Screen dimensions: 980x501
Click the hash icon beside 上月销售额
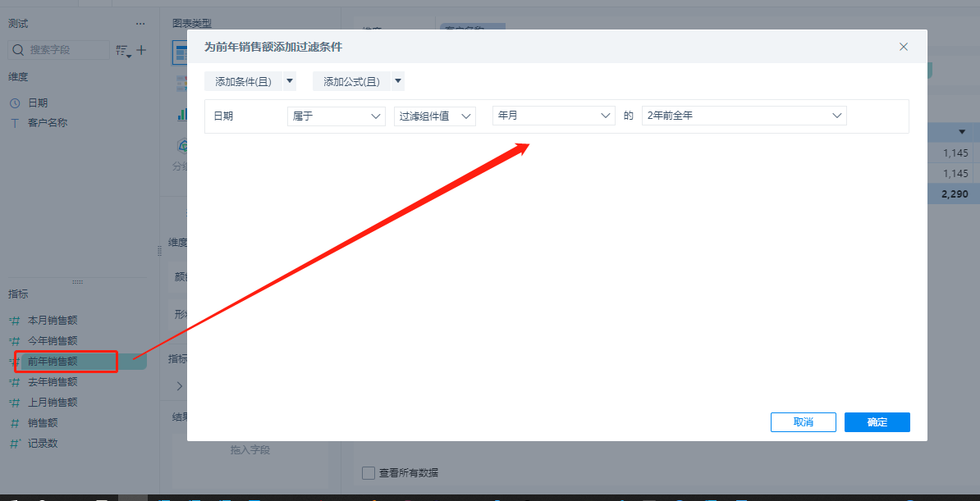(15, 403)
